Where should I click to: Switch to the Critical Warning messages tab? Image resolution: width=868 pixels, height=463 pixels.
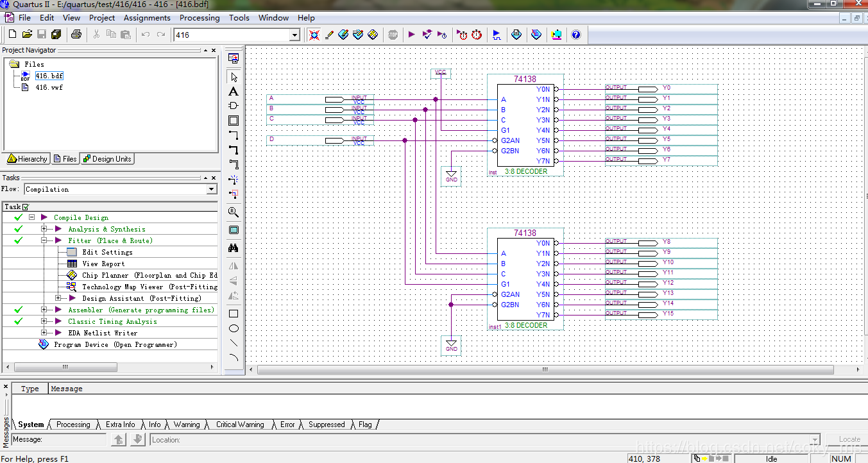tap(239, 425)
